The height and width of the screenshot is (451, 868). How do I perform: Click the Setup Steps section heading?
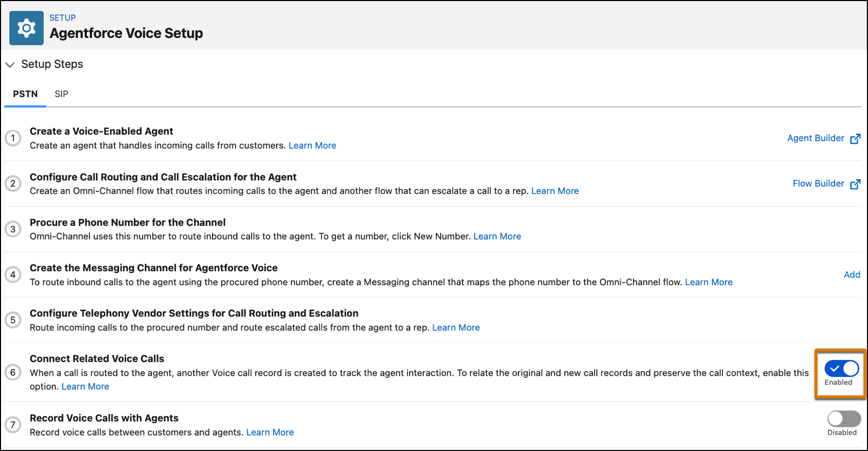52,64
